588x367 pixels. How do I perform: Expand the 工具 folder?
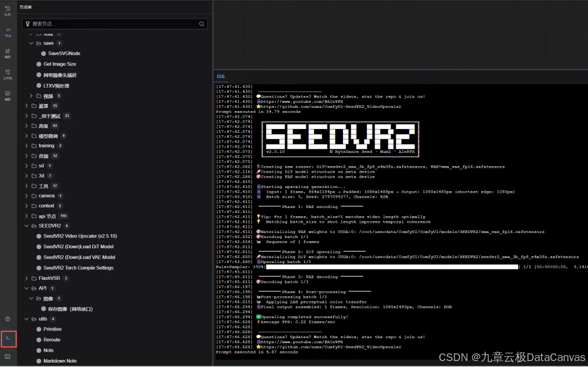pos(26,186)
